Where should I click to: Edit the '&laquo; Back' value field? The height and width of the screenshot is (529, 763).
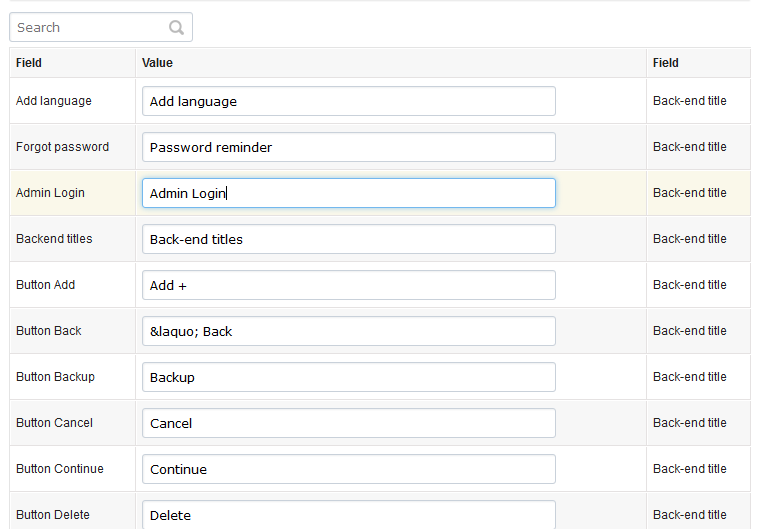[348, 331]
